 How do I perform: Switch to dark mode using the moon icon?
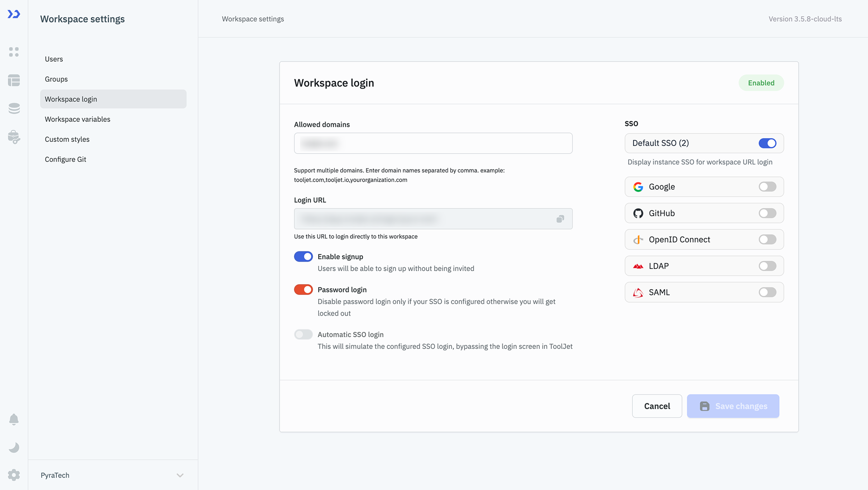point(14,448)
